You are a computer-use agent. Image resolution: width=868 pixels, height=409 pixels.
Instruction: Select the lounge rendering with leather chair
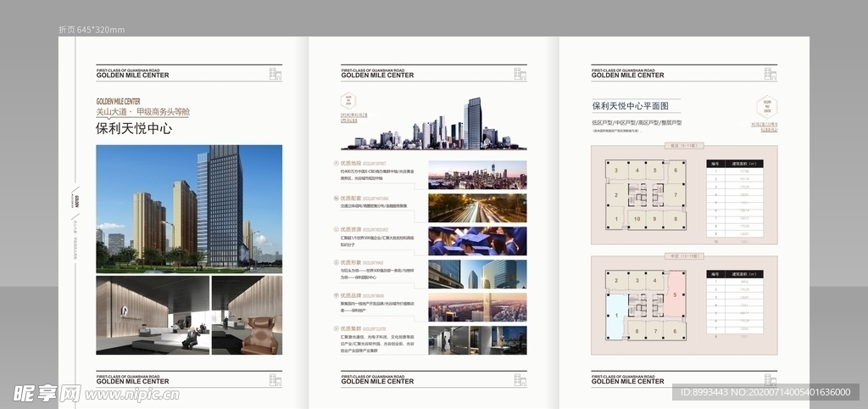coord(247,315)
